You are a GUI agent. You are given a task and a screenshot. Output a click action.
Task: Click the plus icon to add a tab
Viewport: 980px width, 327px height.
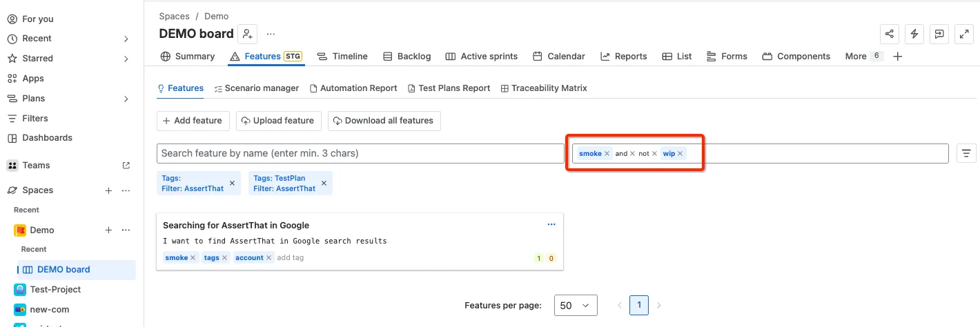point(898,57)
